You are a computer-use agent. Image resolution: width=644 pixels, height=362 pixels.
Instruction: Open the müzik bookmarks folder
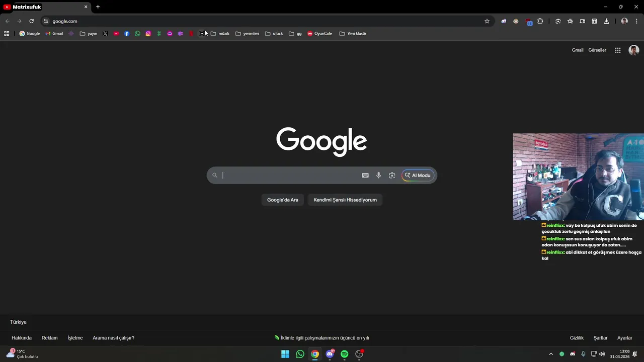tap(220, 34)
